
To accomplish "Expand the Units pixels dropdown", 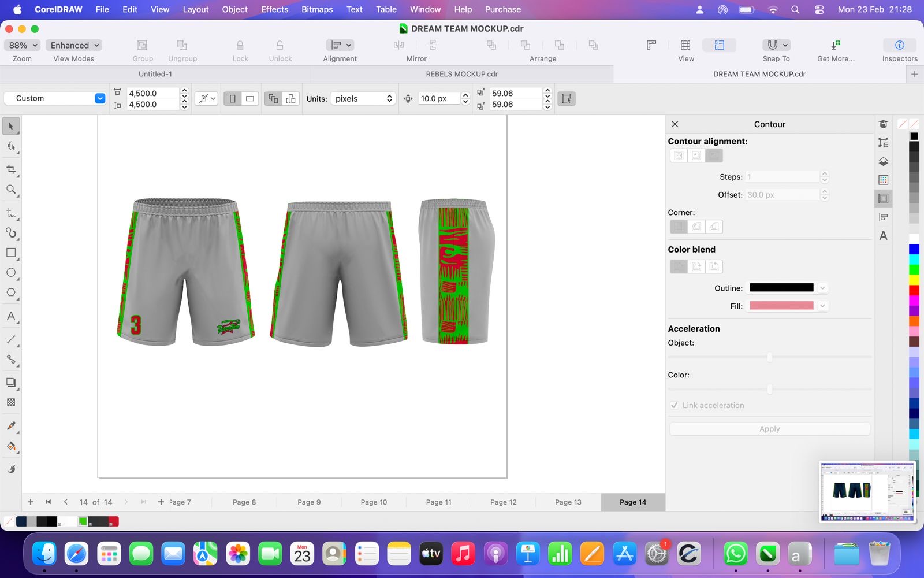I will 363,99.
